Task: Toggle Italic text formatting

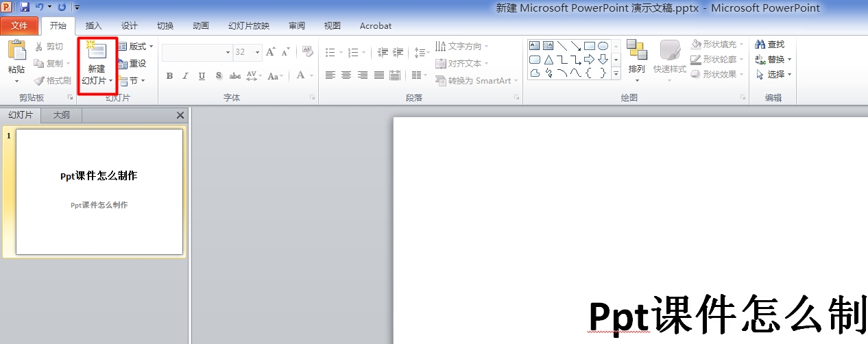Action: (x=185, y=76)
